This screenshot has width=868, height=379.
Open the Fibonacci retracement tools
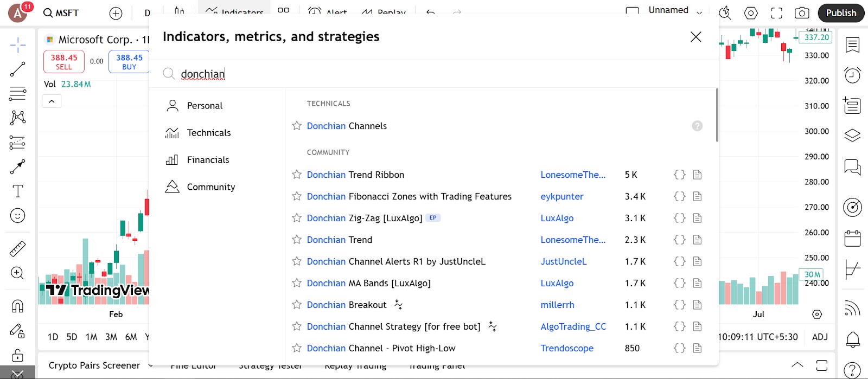pos(18,93)
